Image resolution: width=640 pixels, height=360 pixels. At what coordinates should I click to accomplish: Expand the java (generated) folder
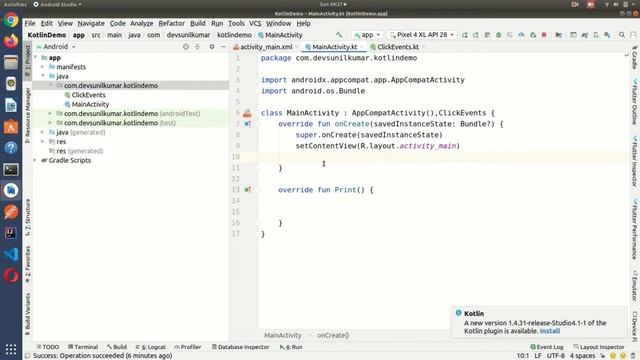coord(43,132)
